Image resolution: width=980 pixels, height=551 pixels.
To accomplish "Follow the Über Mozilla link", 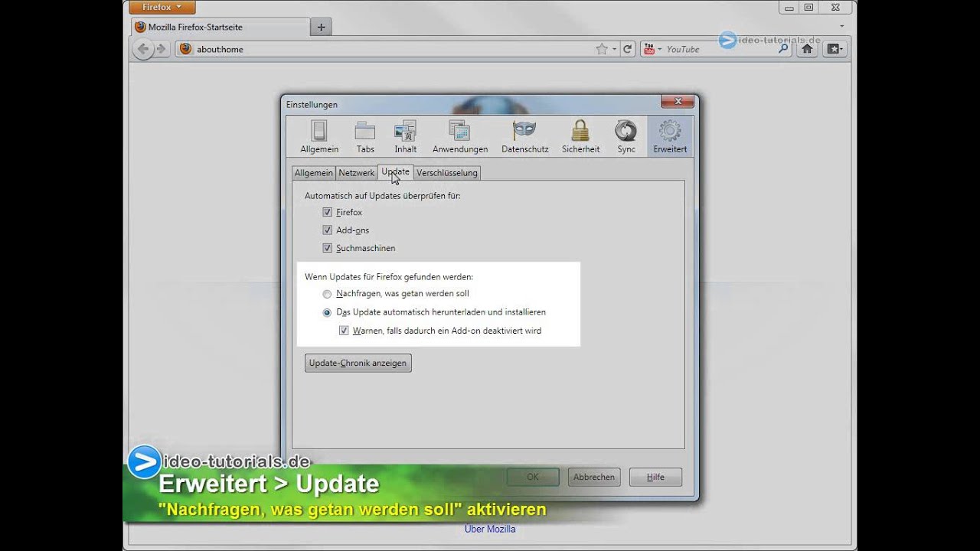I will 490,529.
